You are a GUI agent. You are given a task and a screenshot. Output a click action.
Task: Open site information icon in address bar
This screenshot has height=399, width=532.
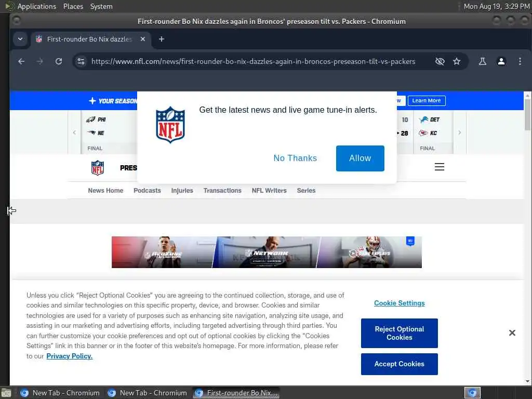tap(81, 61)
